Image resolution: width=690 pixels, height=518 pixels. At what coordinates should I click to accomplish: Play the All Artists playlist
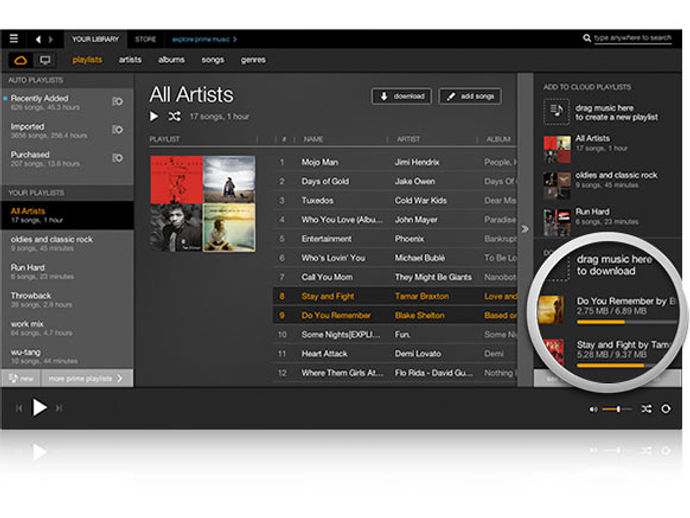pos(154,117)
